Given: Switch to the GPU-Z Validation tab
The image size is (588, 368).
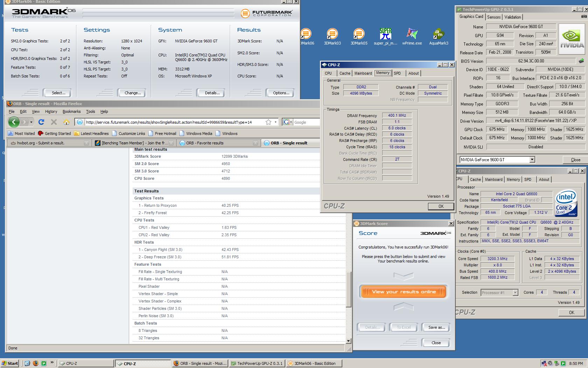Looking at the screenshot, I should click(513, 17).
